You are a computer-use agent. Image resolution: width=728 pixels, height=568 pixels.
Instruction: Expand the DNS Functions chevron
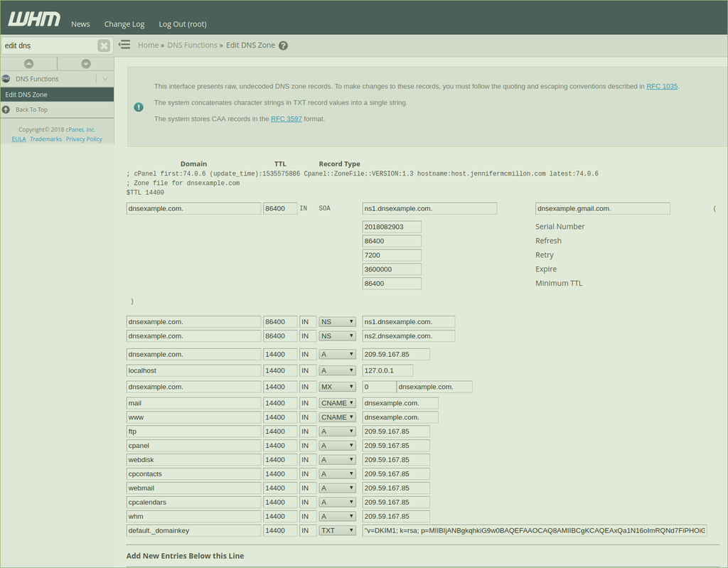[105, 79]
